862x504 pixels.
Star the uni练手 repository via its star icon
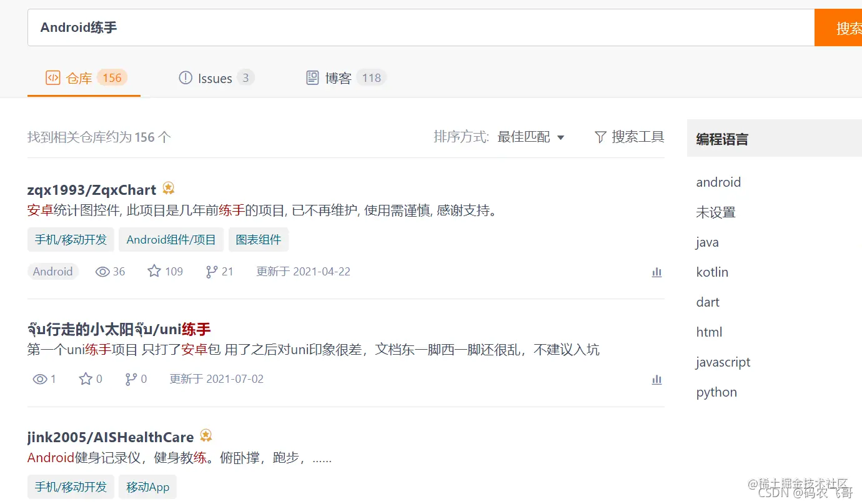pos(86,378)
